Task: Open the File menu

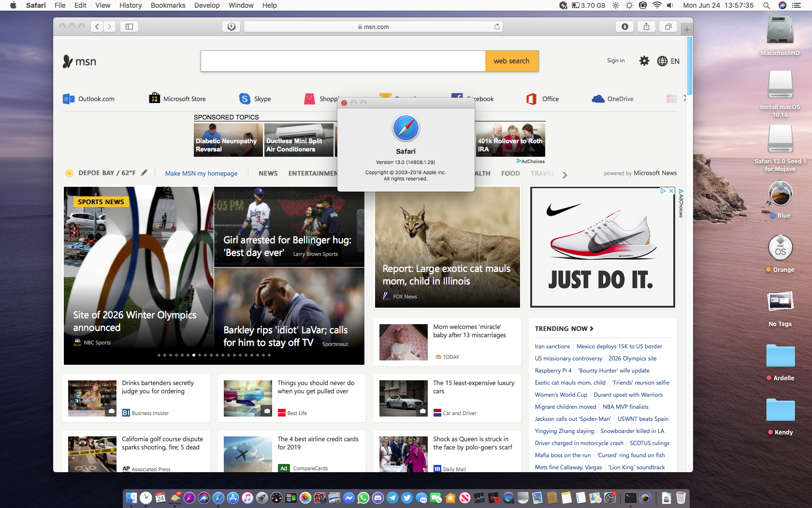Action: [x=60, y=5]
